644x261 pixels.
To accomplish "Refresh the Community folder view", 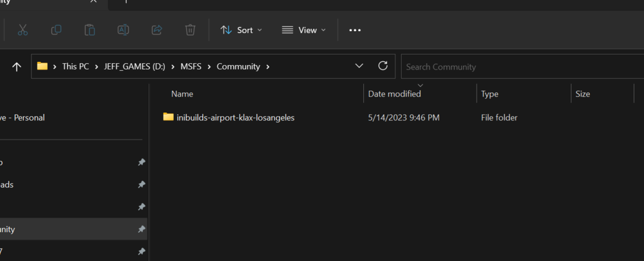I will (383, 66).
